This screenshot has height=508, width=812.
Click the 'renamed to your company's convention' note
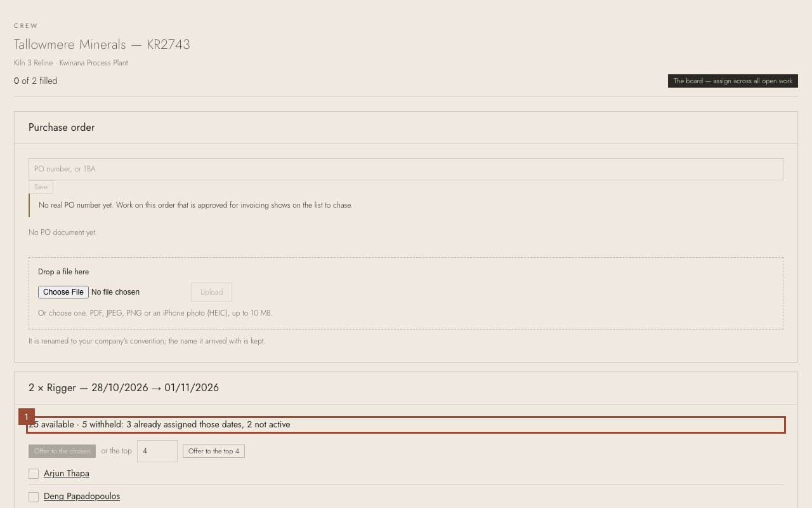pos(147,341)
